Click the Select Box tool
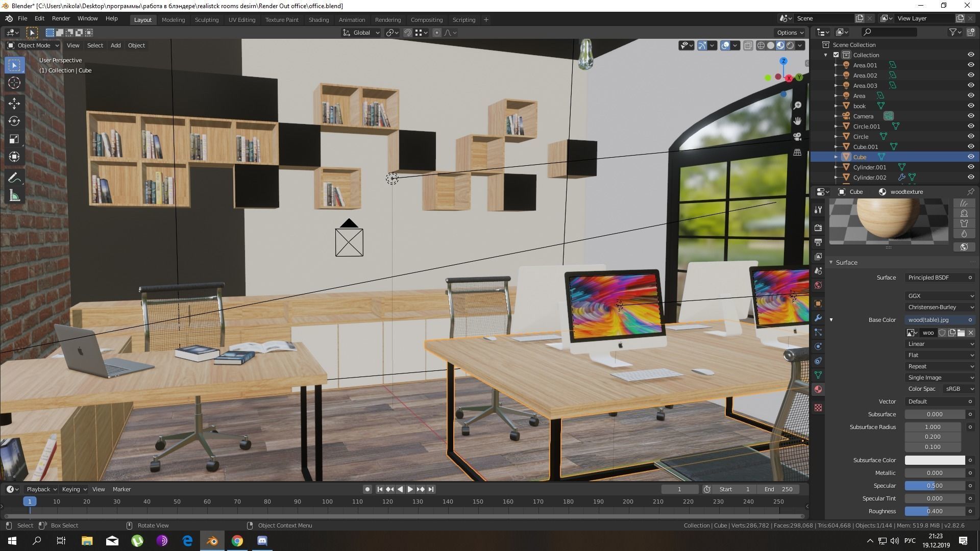This screenshot has height=551, width=980. 14,65
